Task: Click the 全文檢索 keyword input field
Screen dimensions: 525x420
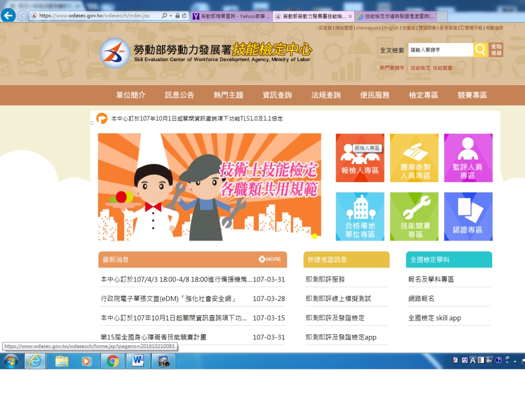Action: pyautogui.click(x=439, y=50)
